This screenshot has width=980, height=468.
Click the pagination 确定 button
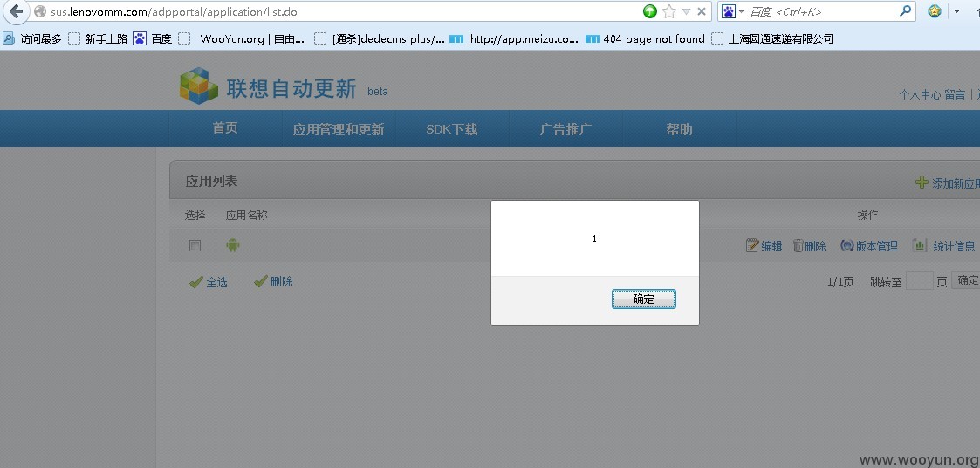[x=966, y=280]
